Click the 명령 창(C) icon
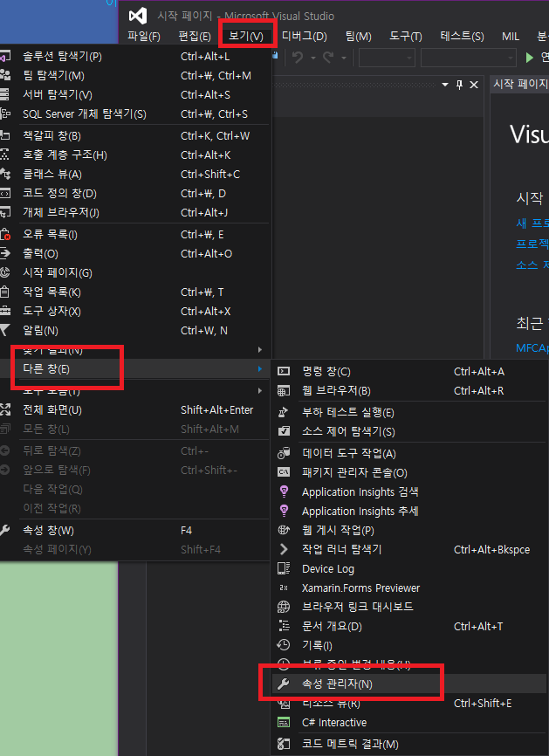The width and height of the screenshot is (549, 756). (x=284, y=372)
